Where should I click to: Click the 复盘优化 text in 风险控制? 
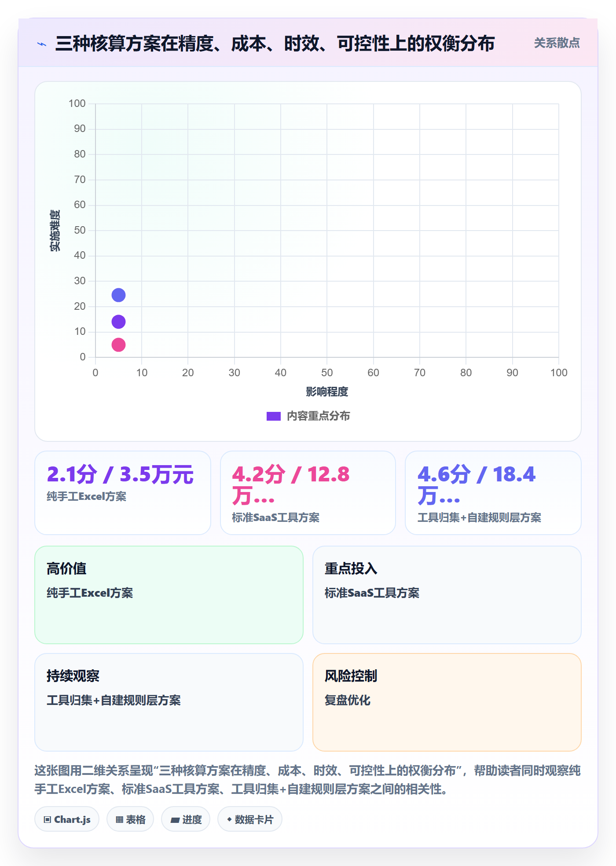[348, 700]
